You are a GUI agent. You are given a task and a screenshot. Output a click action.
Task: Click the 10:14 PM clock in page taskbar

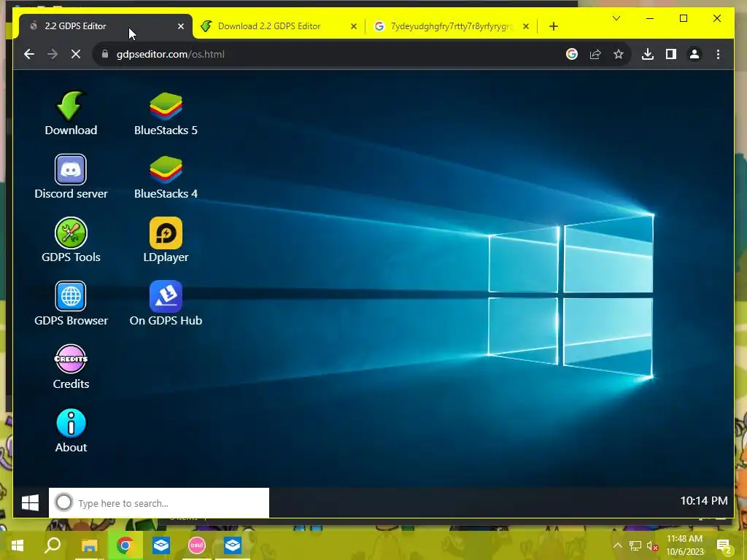pos(704,500)
